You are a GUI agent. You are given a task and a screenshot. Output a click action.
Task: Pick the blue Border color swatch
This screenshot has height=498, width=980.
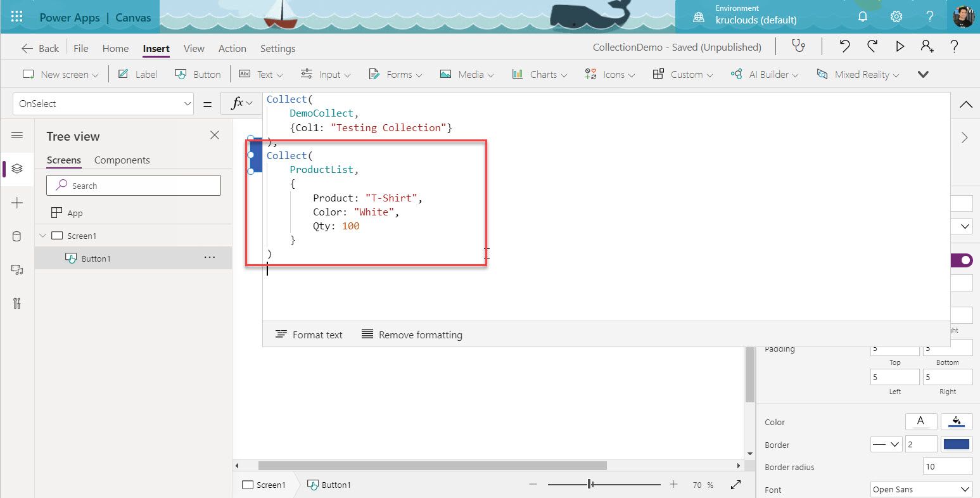click(956, 445)
